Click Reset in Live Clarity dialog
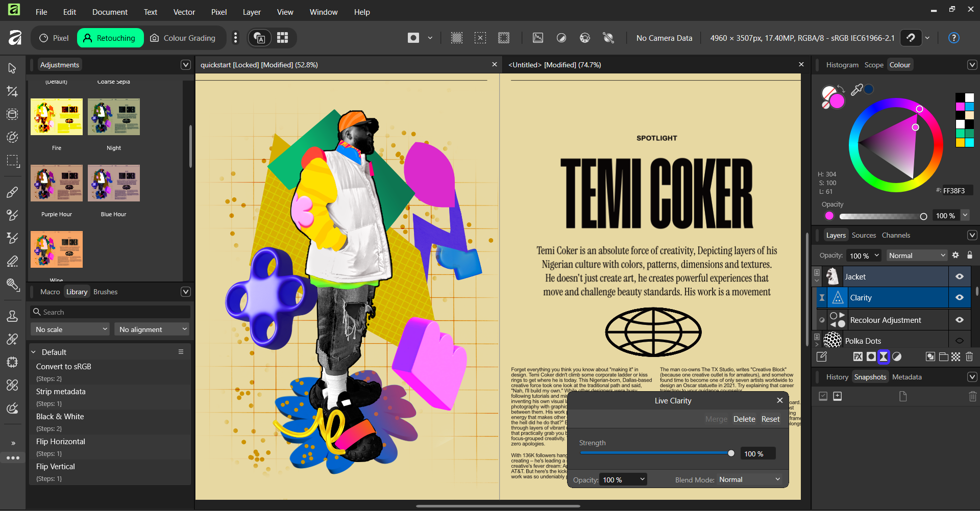The height and width of the screenshot is (511, 980). pyautogui.click(x=770, y=419)
